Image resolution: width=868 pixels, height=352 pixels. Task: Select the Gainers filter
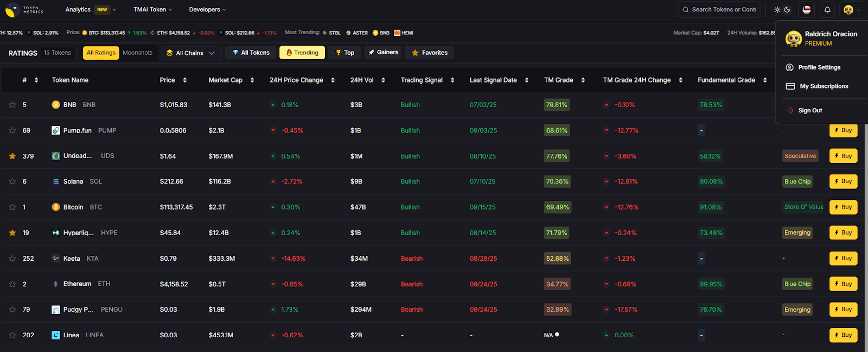pyautogui.click(x=384, y=53)
